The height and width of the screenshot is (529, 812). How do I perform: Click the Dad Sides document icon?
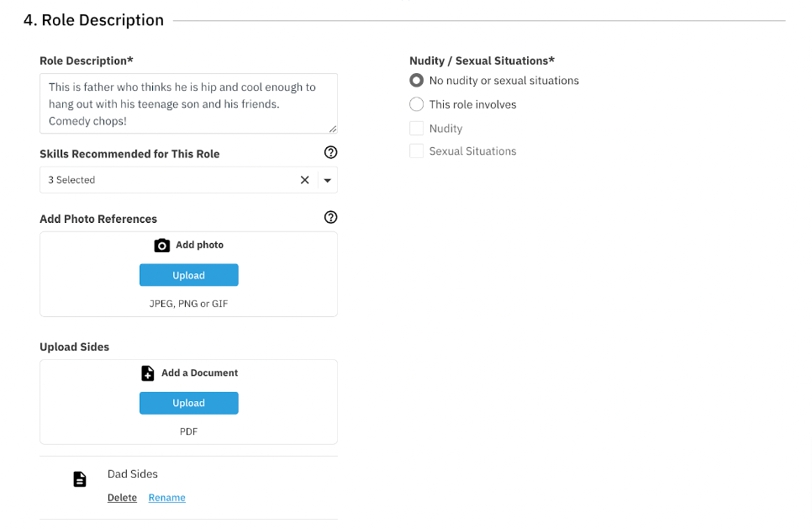click(x=80, y=479)
